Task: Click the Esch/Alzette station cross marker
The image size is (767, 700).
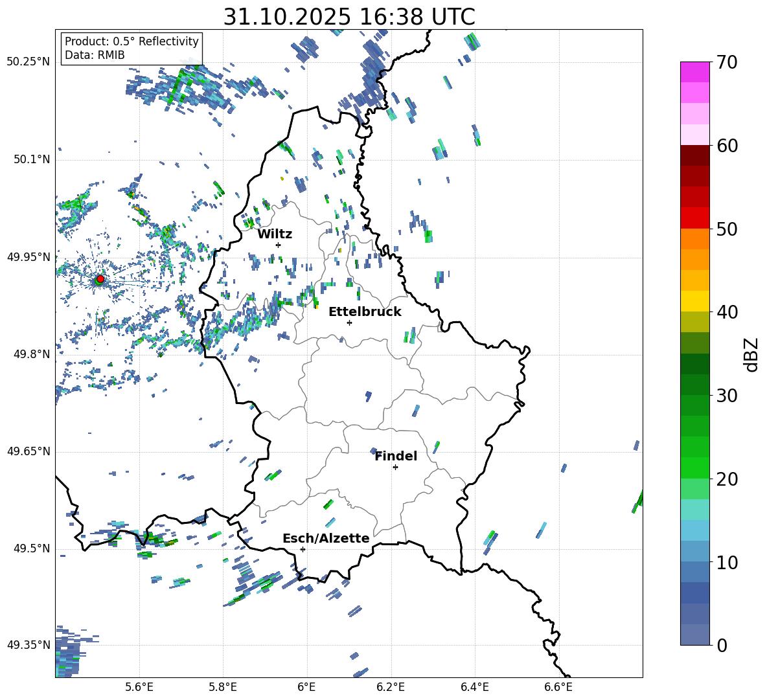Action: (x=303, y=549)
